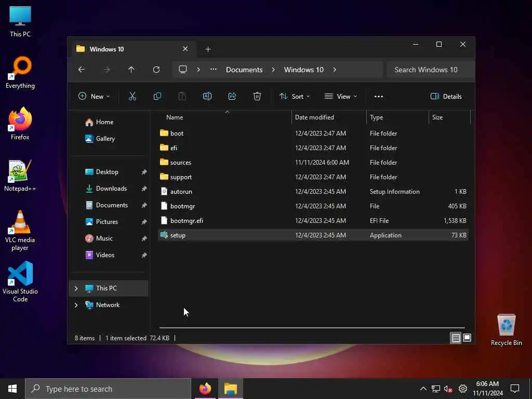Open the notification center icon
The height and width of the screenshot is (399, 532).
pyautogui.click(x=515, y=389)
